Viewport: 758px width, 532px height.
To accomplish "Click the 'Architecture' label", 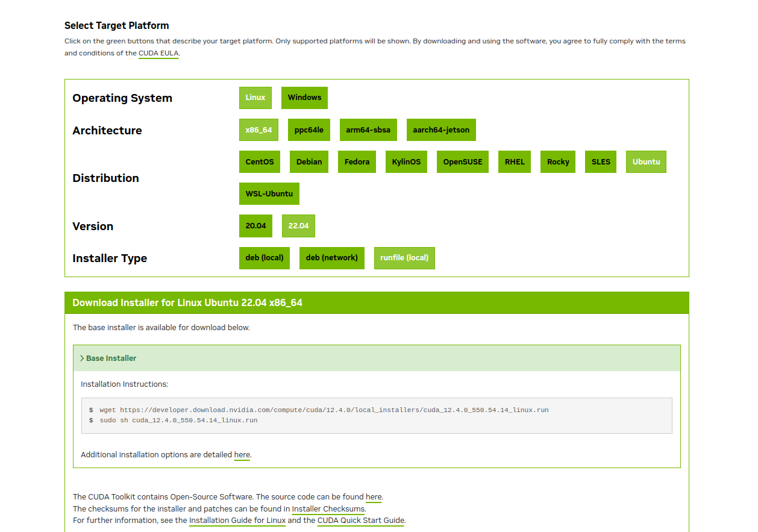I will coord(107,131).
